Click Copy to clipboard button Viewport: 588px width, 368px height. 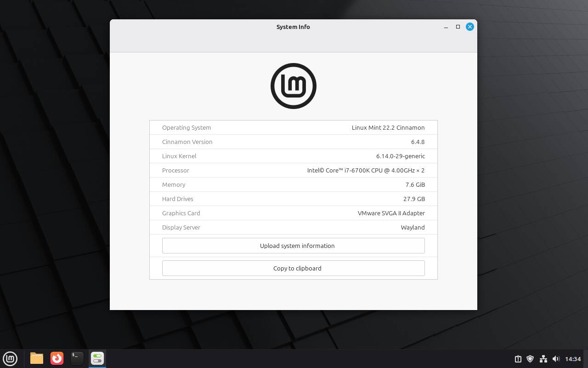[x=294, y=268]
